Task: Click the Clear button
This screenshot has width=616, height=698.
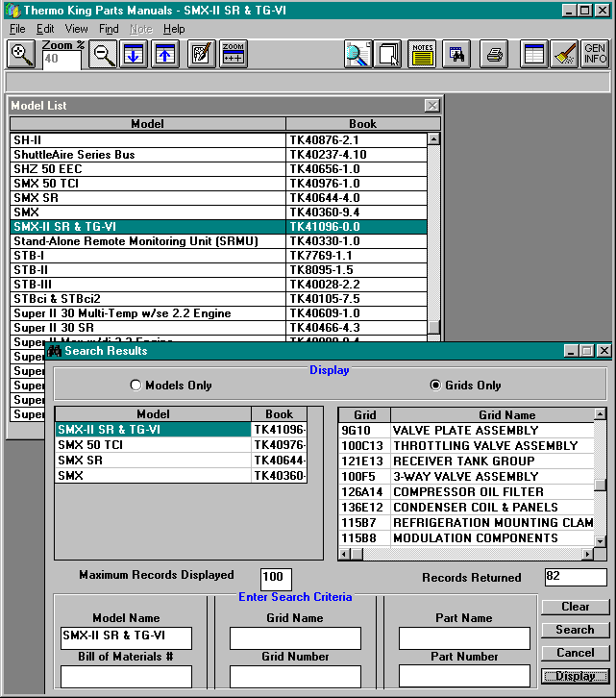Action: pyautogui.click(x=575, y=607)
